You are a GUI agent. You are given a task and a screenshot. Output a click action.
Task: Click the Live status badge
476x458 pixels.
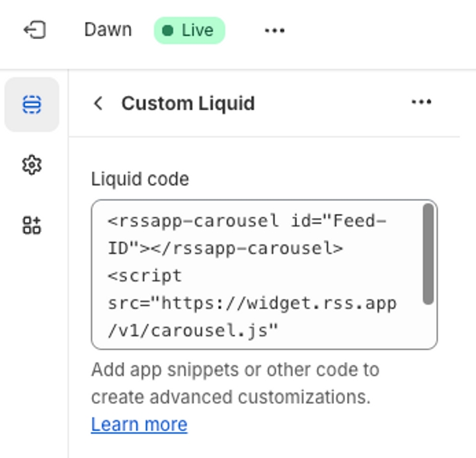(190, 30)
